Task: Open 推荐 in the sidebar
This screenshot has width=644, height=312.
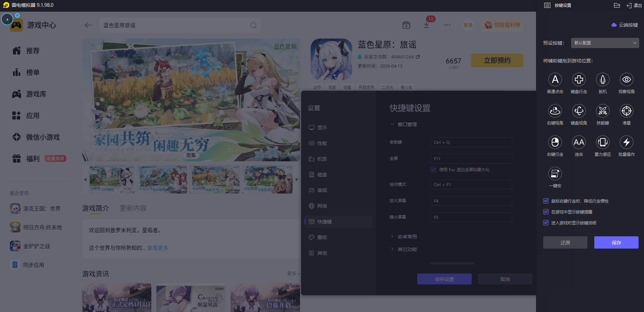Action: point(26,51)
